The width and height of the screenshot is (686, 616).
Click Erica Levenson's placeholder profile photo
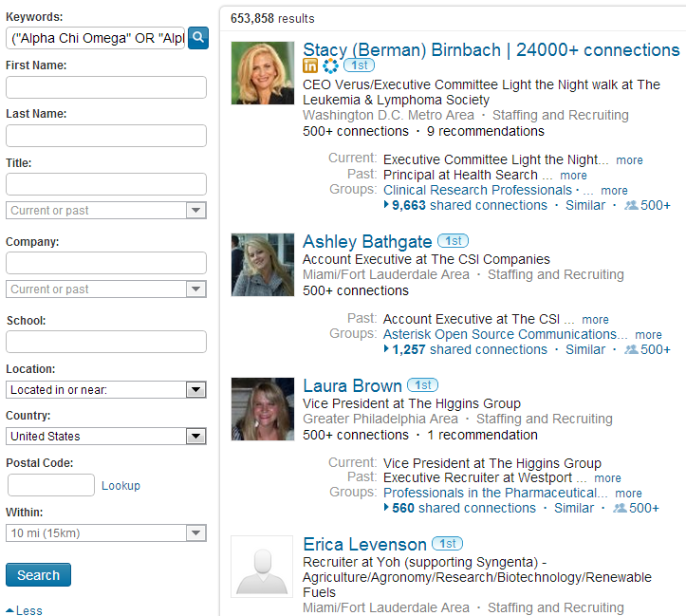[262, 567]
